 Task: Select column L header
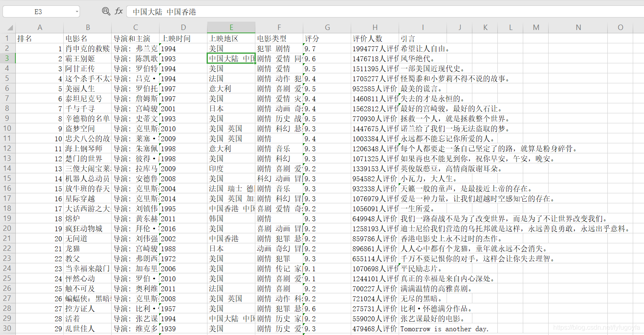(x=511, y=27)
